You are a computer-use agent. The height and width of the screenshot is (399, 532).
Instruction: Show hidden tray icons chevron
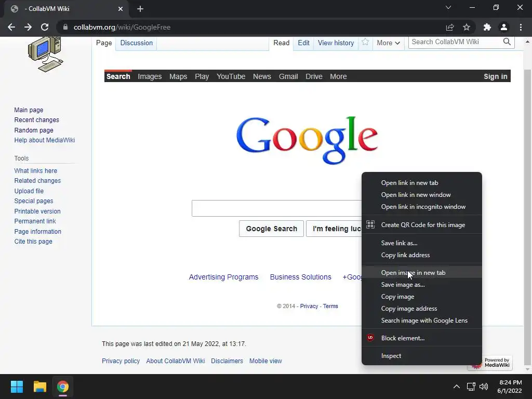[457, 387]
